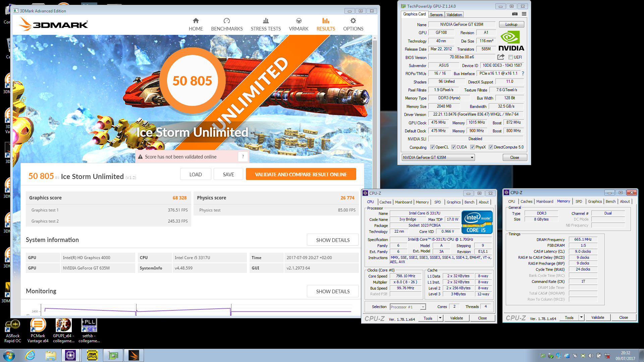Switch to Sensors tab in GPU-Z
The height and width of the screenshot is (362, 644).
coord(436,15)
